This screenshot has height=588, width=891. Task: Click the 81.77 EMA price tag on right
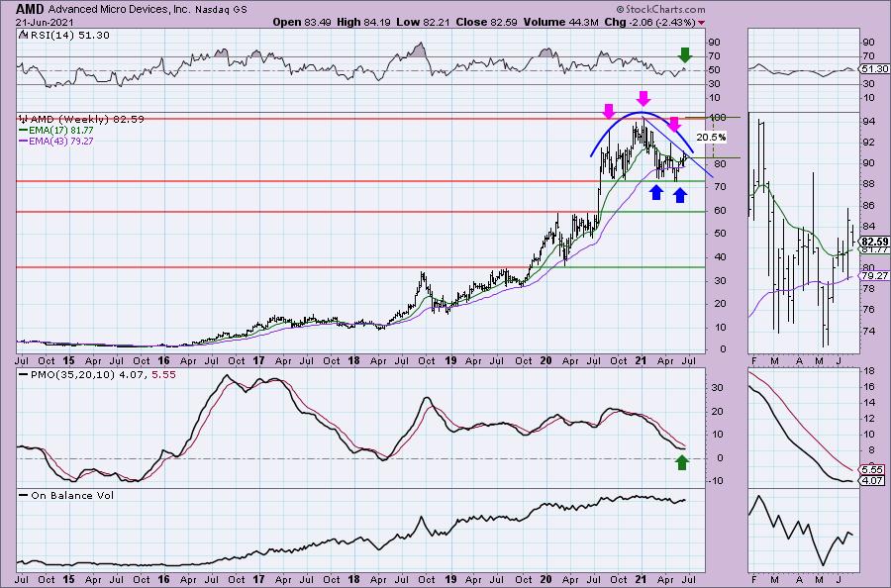click(x=874, y=250)
